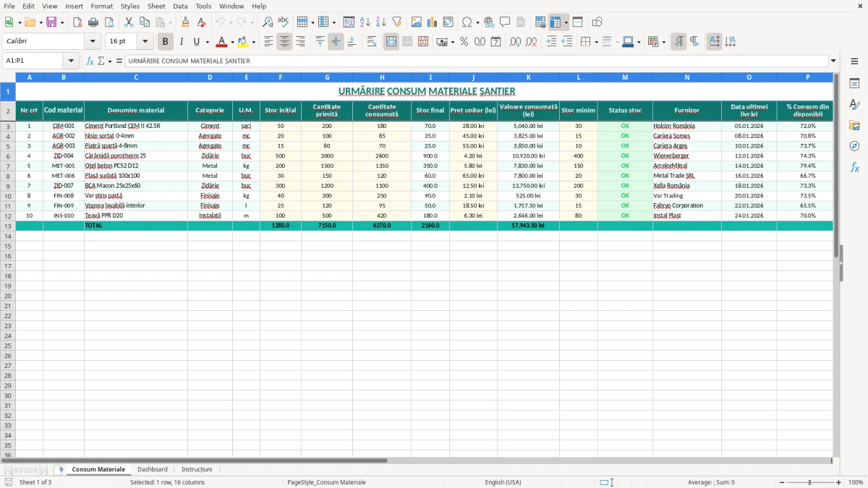Screen dimensions: 868x488
Task: Click the Function Wizard fx icon
Action: click(x=90, y=61)
